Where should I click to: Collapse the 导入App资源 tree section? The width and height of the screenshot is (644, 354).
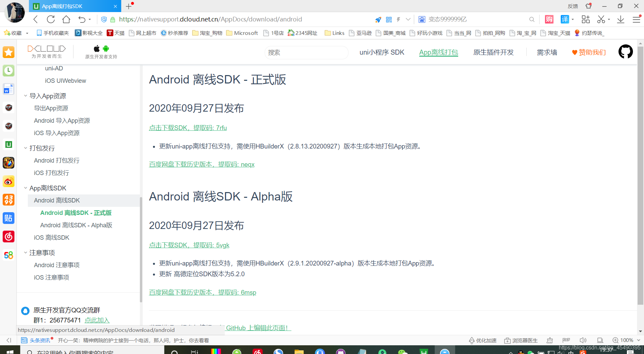[x=25, y=96]
